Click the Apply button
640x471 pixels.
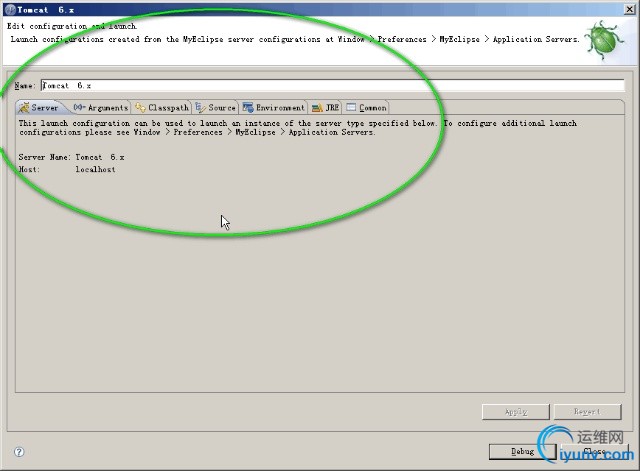516,412
